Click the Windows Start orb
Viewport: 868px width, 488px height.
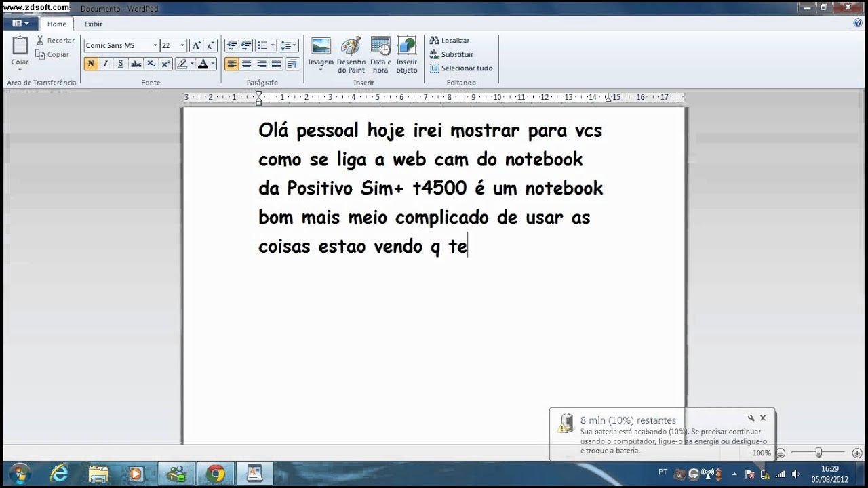click(20, 474)
